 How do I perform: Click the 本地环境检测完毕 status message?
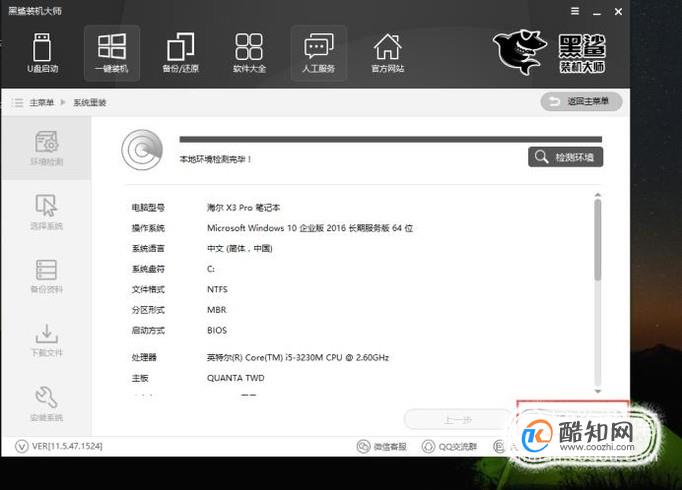click(215, 160)
